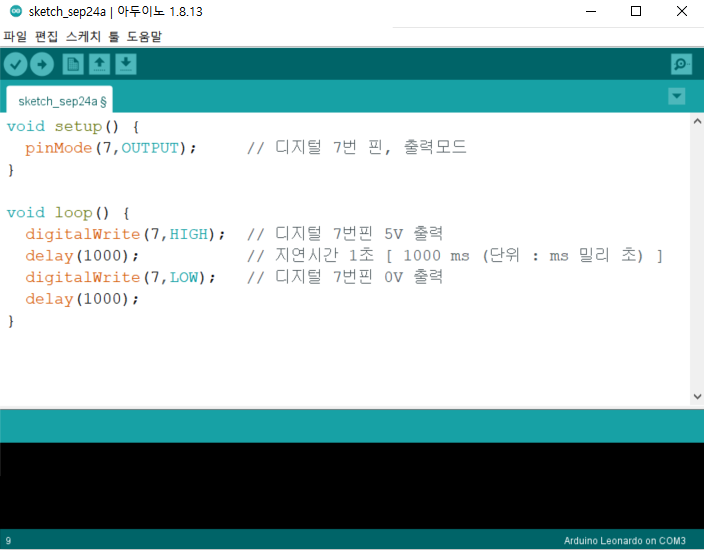Click the digitalWrite(7,HIGH); code

click(x=125, y=234)
